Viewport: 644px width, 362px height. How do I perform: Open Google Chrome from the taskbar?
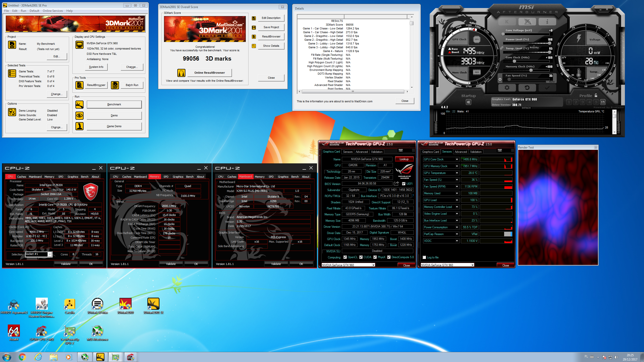tap(22, 357)
